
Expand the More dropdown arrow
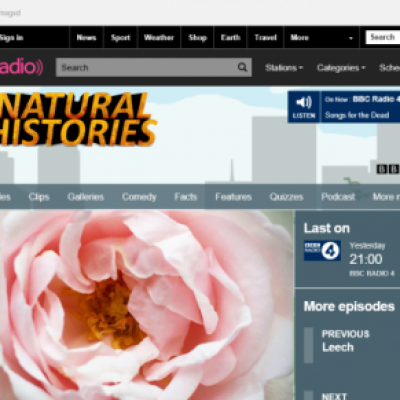(x=351, y=38)
